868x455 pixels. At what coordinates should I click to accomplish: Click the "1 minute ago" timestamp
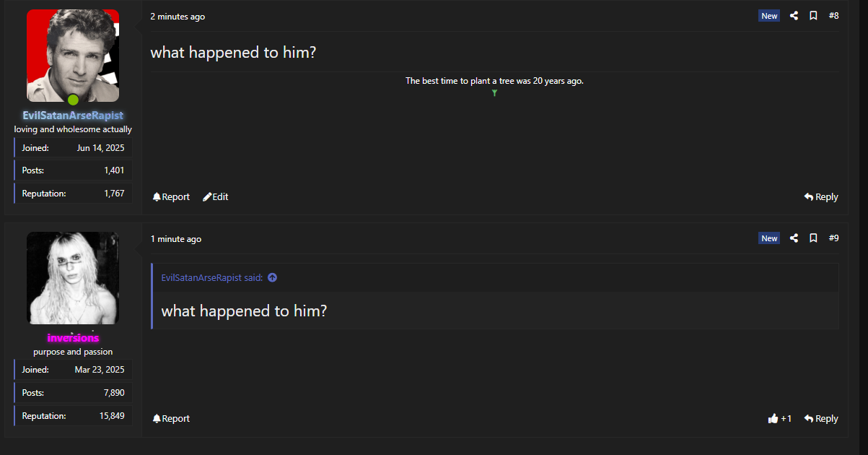[176, 239]
